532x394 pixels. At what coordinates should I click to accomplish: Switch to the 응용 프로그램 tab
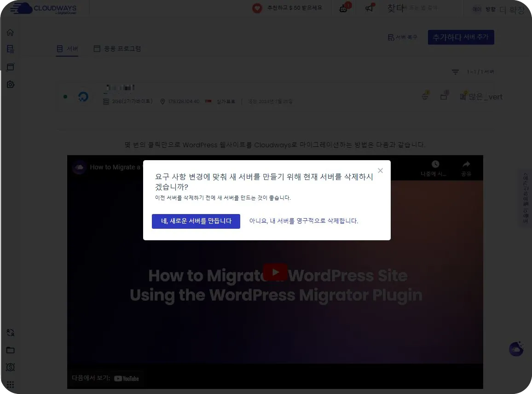coord(118,48)
